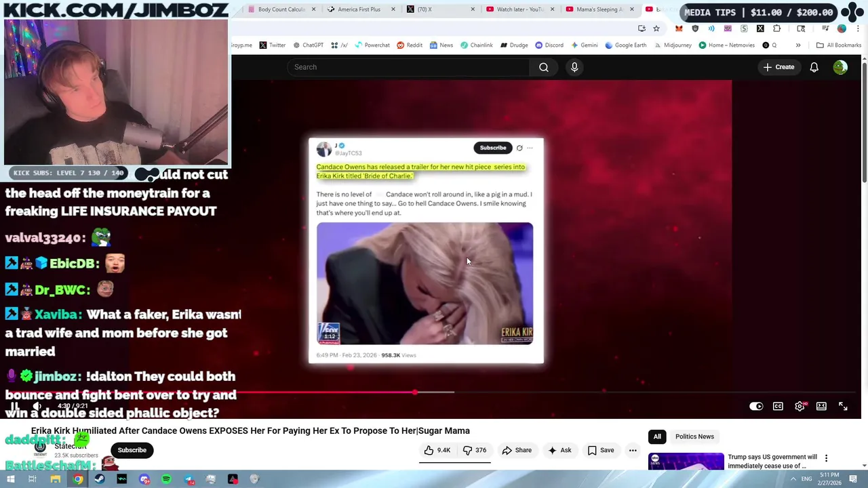Toggle the autoplay switch in player

pos(756,407)
